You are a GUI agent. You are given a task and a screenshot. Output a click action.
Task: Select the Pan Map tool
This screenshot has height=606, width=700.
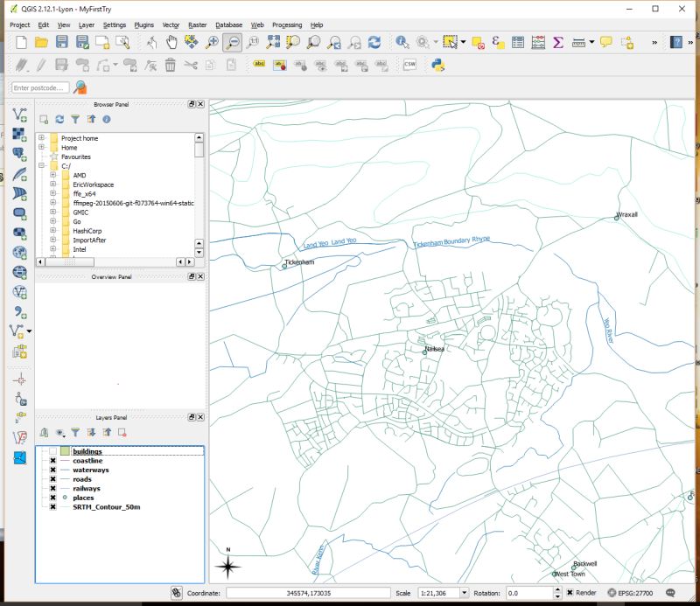pos(172,40)
